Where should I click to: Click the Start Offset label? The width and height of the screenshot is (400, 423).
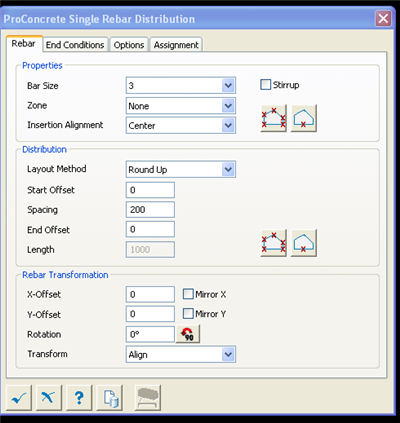click(x=51, y=190)
